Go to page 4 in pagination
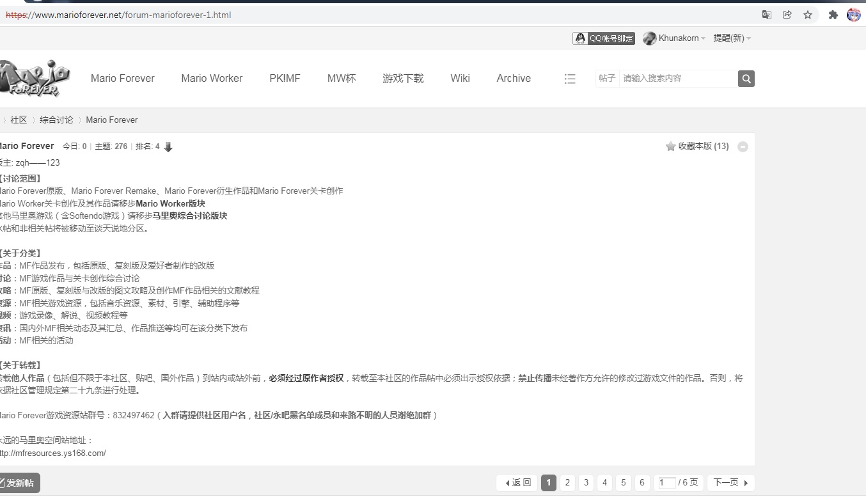The height and width of the screenshot is (504, 866). pos(605,482)
